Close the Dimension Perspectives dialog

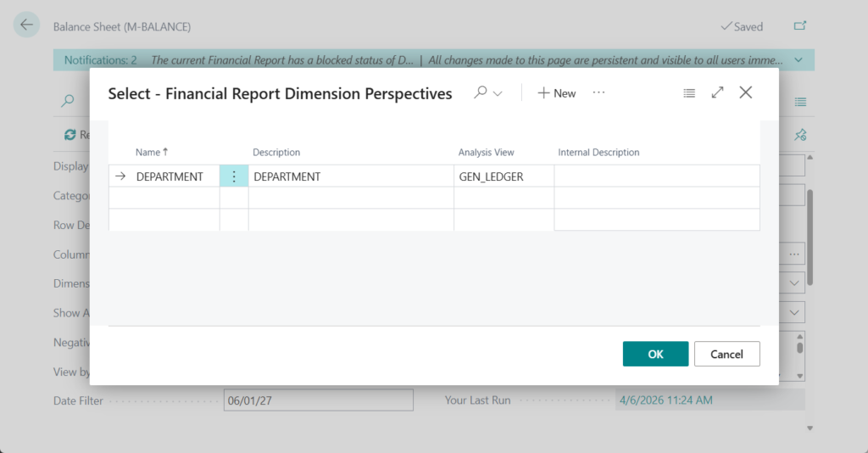point(746,92)
